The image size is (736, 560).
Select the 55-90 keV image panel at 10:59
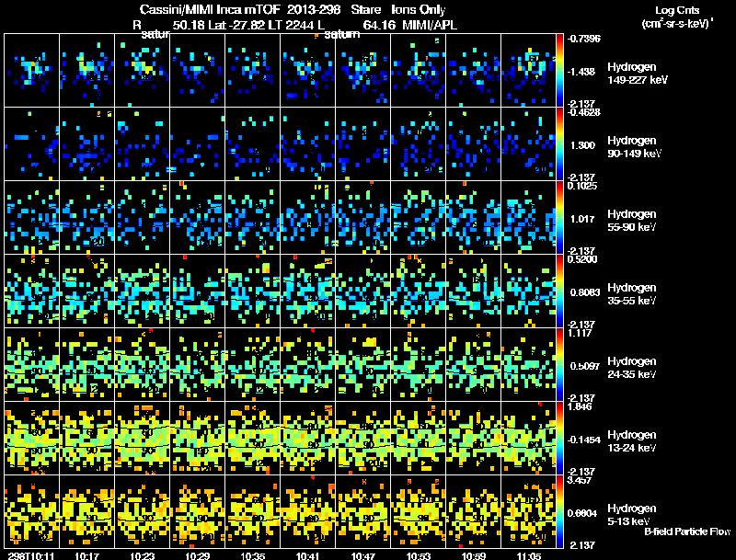tap(473, 217)
